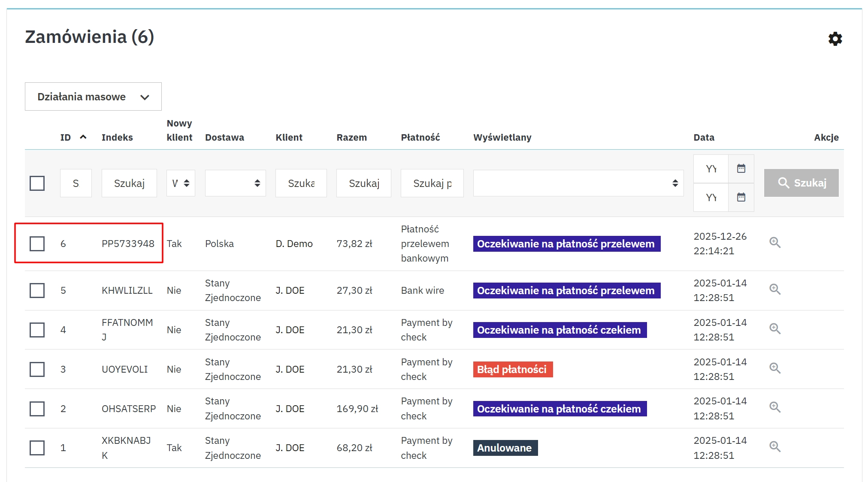Screen dimensions: 868x482
Task: Click the Razem search input field
Action: (363, 183)
